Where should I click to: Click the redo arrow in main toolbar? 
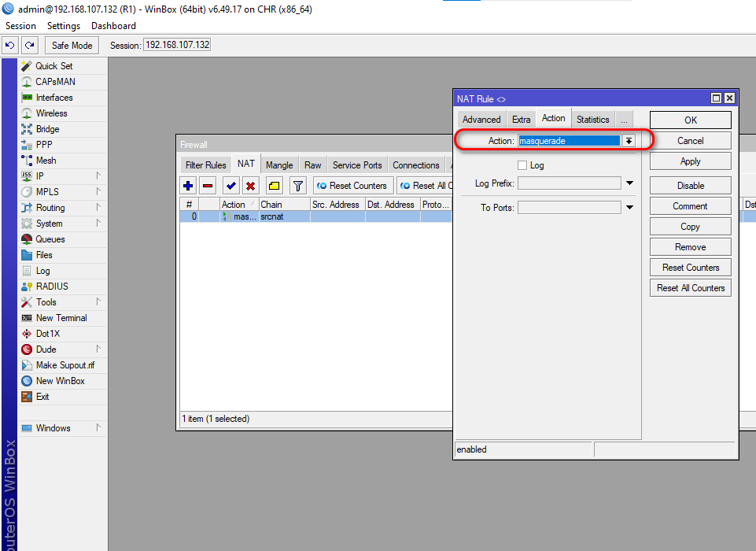pyautogui.click(x=30, y=45)
